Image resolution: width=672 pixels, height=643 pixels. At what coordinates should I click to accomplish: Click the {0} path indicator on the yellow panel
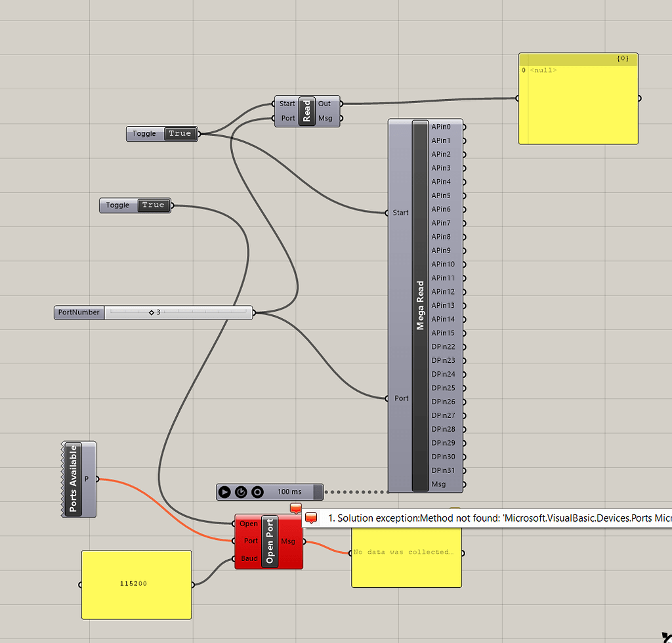click(x=621, y=58)
